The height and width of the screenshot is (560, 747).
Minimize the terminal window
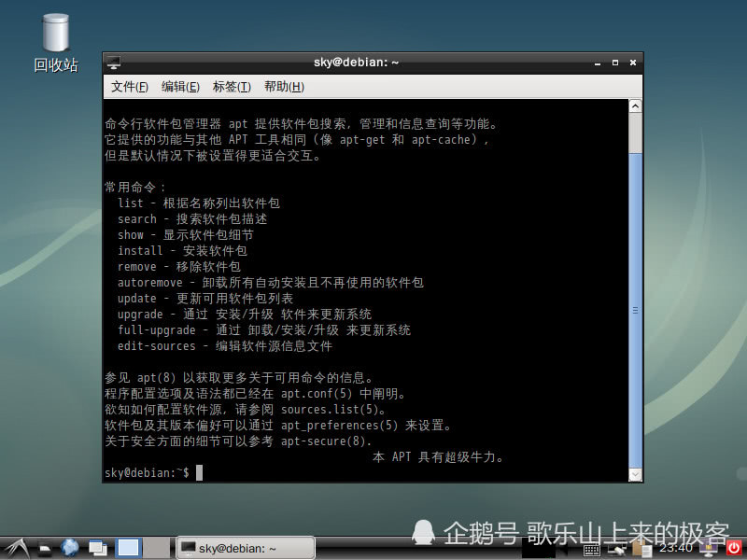pyautogui.click(x=598, y=63)
